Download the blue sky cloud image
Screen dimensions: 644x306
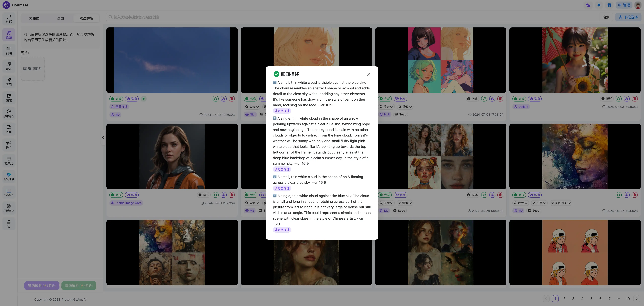tap(224, 99)
